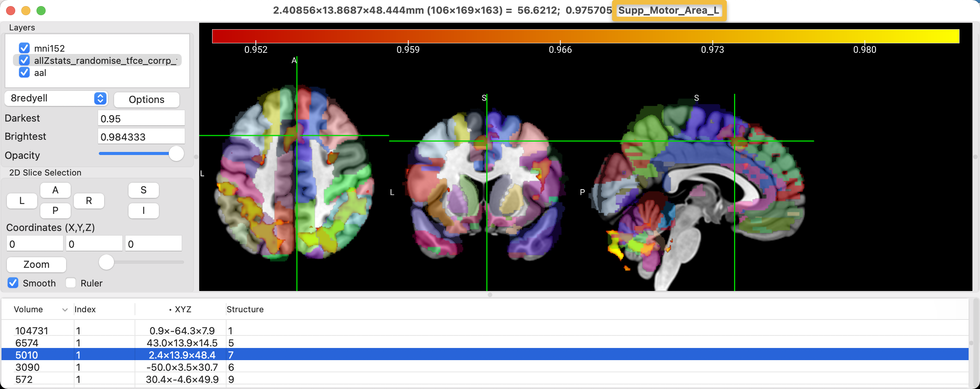Click the 43.0×13.9×14.5 coordinate cell
This screenshot has width=980, height=389.
tap(182, 343)
